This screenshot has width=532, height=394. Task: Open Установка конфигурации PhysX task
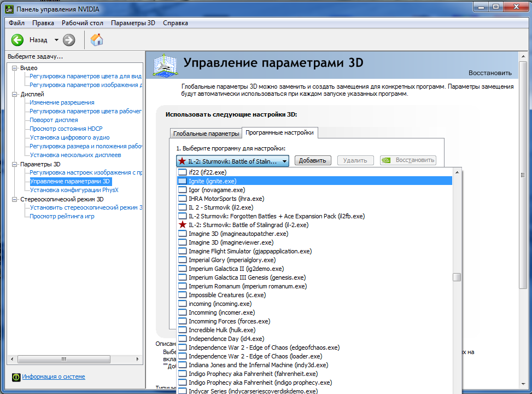click(x=74, y=190)
